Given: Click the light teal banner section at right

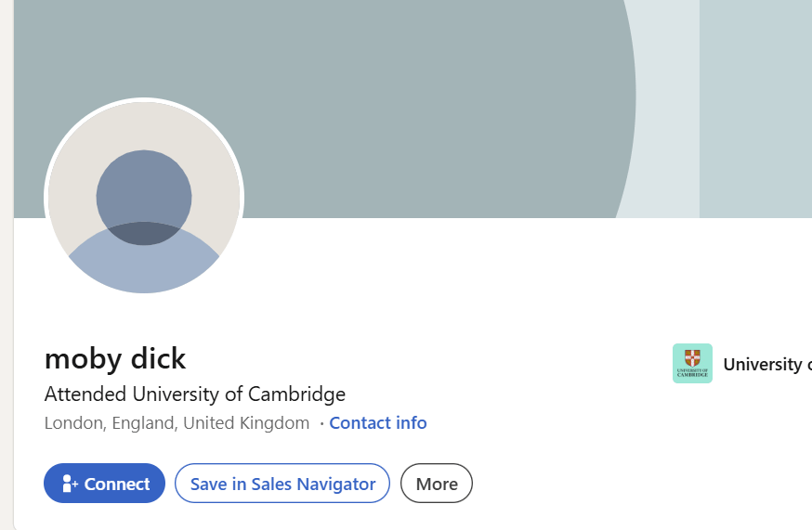Looking at the screenshot, I should tap(755, 109).
